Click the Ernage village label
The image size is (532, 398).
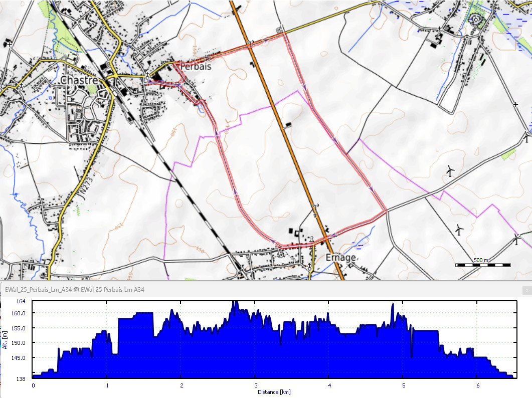click(x=340, y=258)
